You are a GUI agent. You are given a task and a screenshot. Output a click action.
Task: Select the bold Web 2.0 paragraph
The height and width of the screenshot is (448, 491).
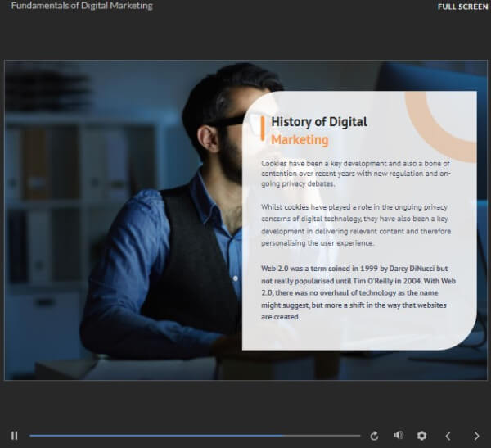(358, 292)
